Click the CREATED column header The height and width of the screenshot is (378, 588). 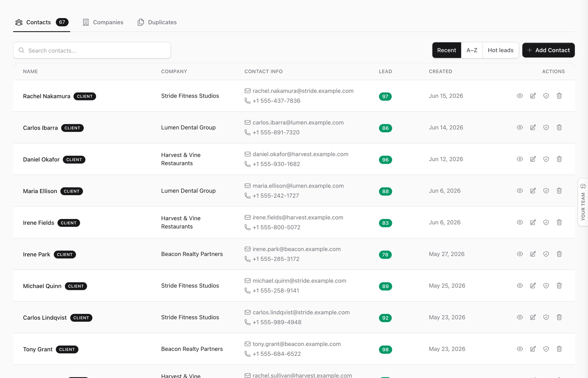point(440,71)
